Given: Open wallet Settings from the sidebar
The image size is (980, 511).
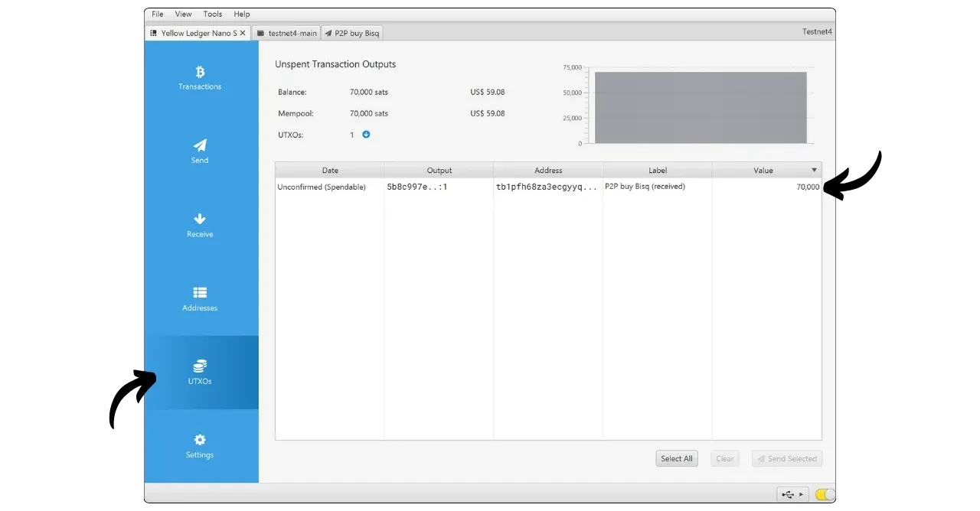Looking at the screenshot, I should (x=200, y=446).
